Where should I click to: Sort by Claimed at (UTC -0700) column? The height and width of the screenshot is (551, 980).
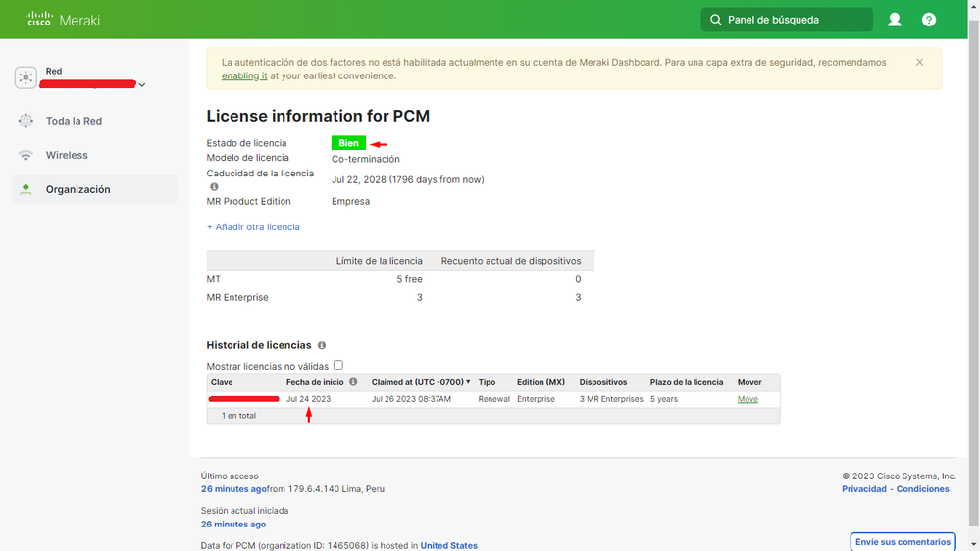point(420,382)
